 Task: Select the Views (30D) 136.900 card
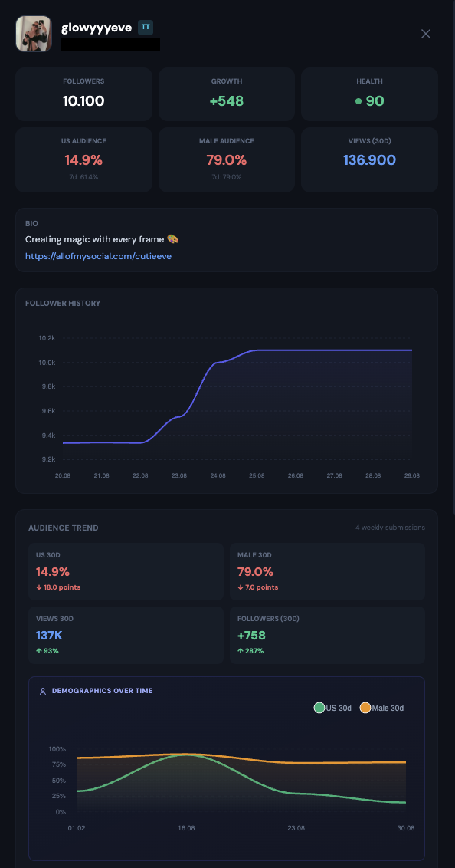click(x=369, y=160)
